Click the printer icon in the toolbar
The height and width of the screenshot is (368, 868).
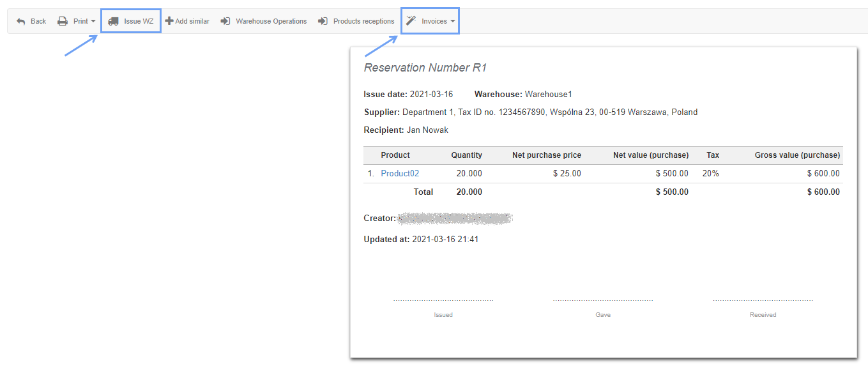click(63, 20)
